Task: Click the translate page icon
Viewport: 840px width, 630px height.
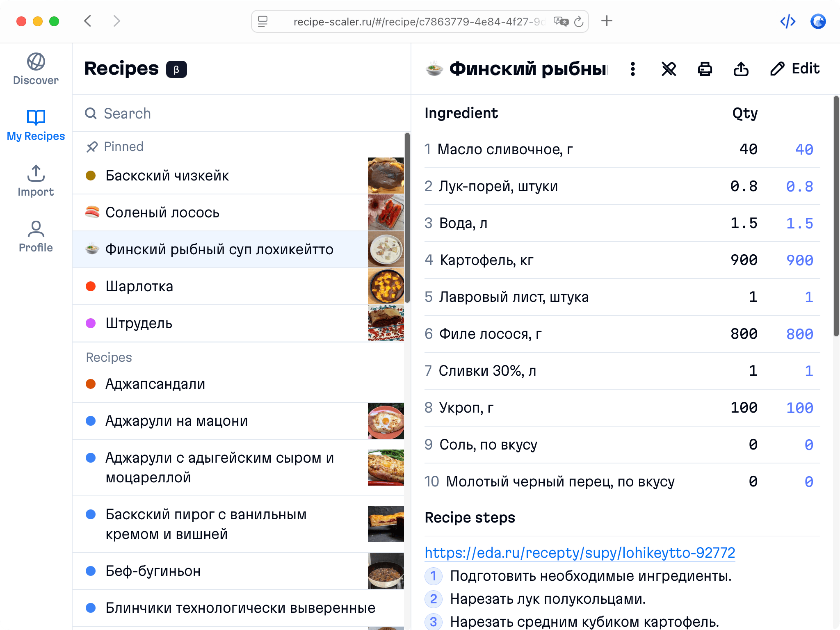Action: coord(561,22)
